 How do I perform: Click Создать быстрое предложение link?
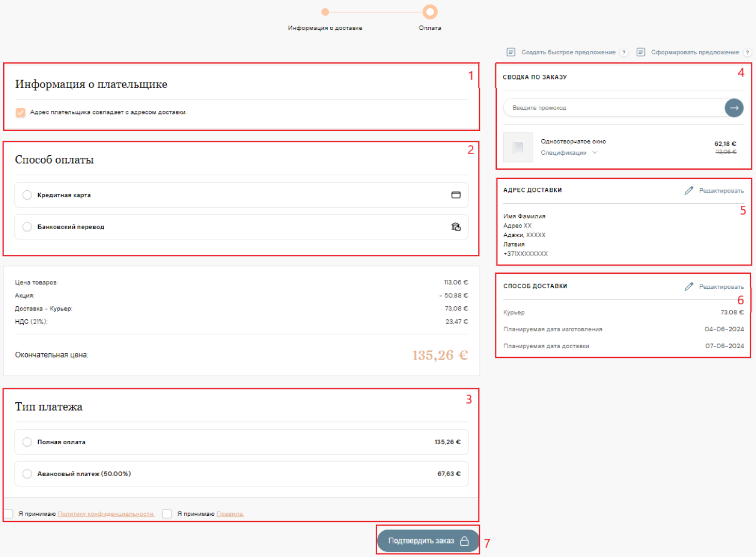(568, 52)
